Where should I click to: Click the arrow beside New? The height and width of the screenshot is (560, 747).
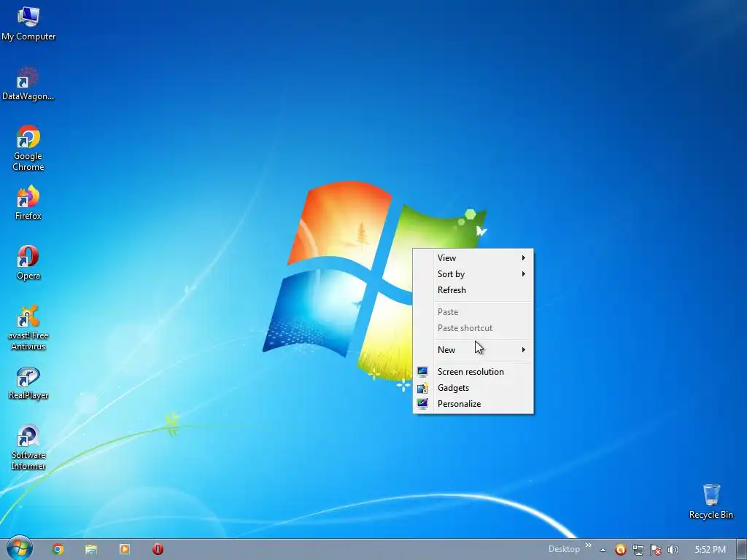pos(523,349)
